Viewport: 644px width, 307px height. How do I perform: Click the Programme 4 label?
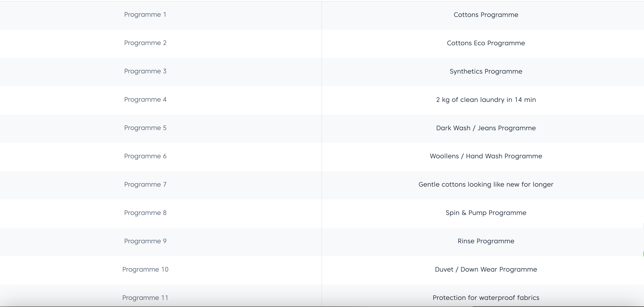tap(145, 100)
